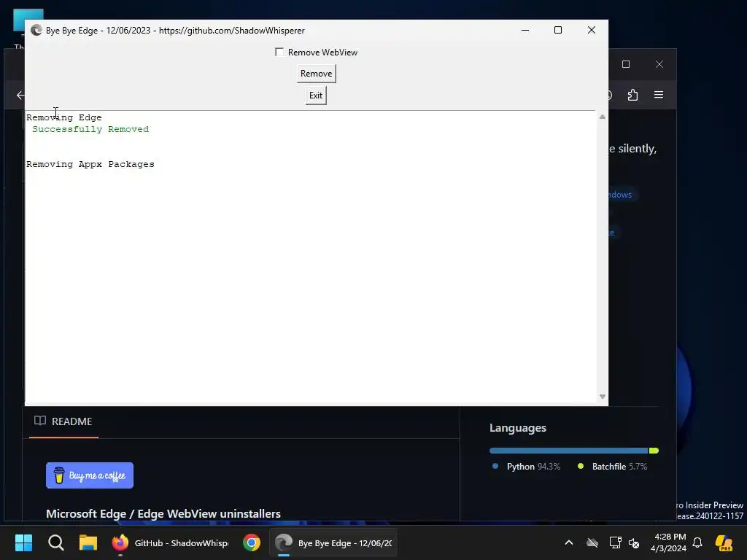
Task: Open the Firefox extensions puzzle icon
Action: click(x=632, y=95)
